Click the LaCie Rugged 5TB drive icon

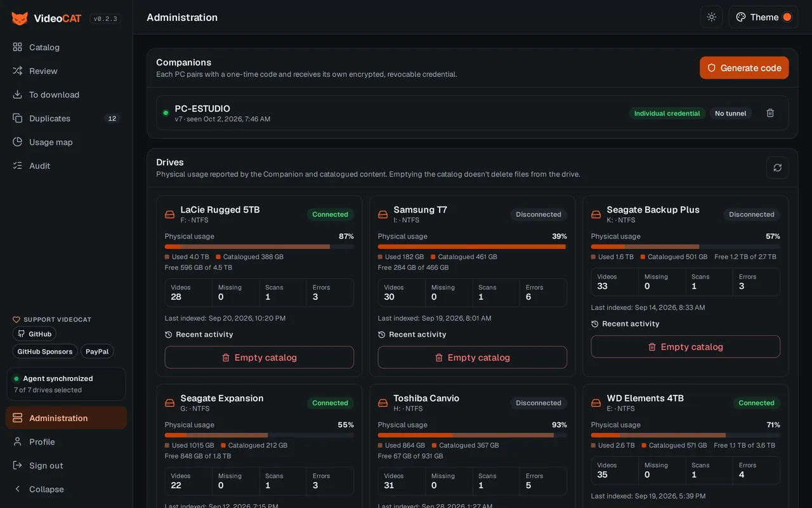[170, 215]
